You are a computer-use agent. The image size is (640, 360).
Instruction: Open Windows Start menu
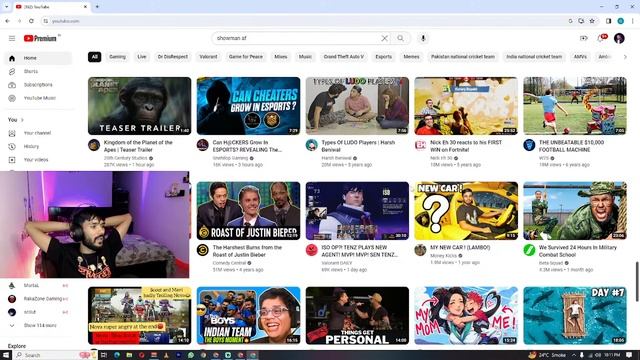(x=6, y=355)
